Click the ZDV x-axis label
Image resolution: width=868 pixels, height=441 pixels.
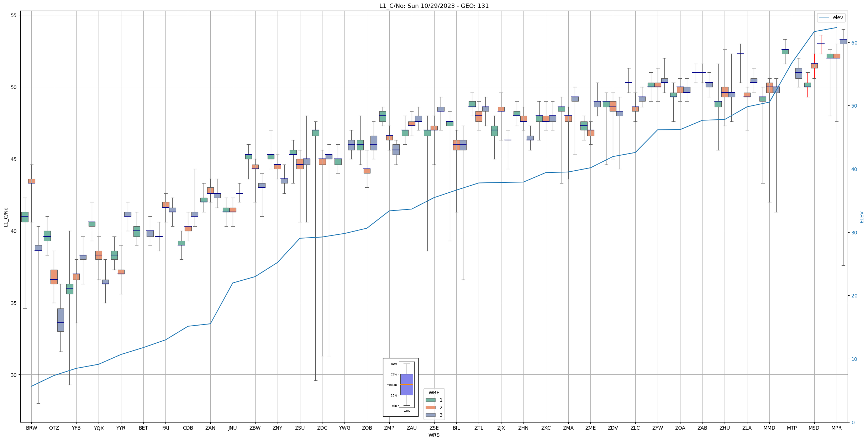[613, 428]
